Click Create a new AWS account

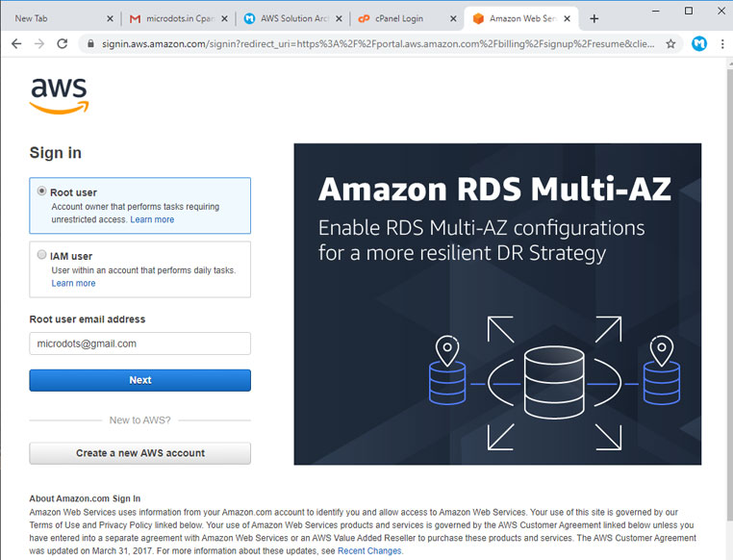pyautogui.click(x=139, y=453)
